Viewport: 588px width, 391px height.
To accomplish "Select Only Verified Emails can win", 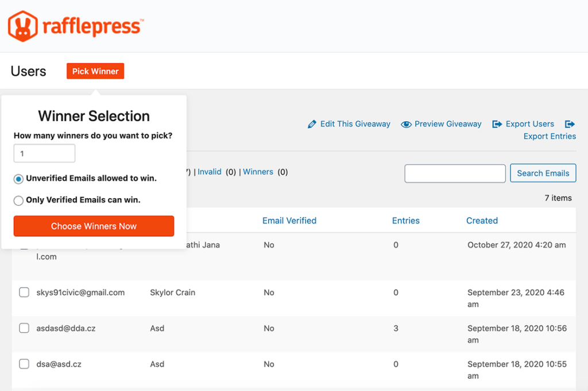I will click(18, 200).
